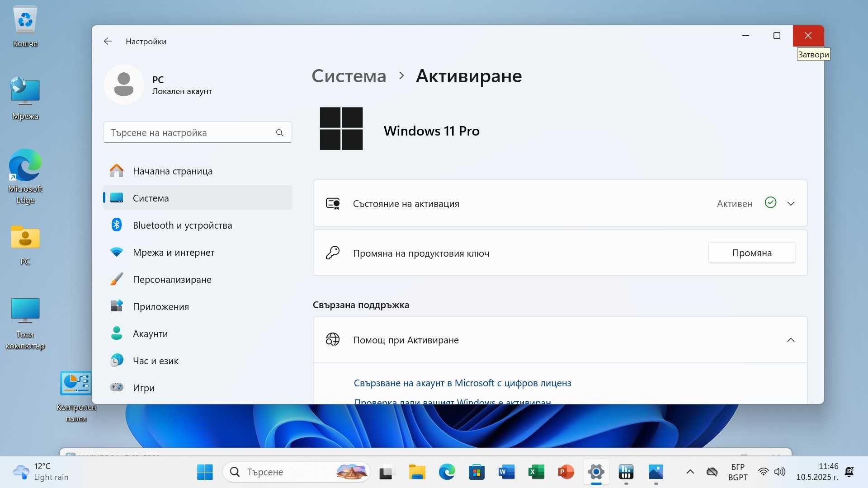The height and width of the screenshot is (488, 868).
Task: Click the PC user avatar picture
Action: coord(123,84)
